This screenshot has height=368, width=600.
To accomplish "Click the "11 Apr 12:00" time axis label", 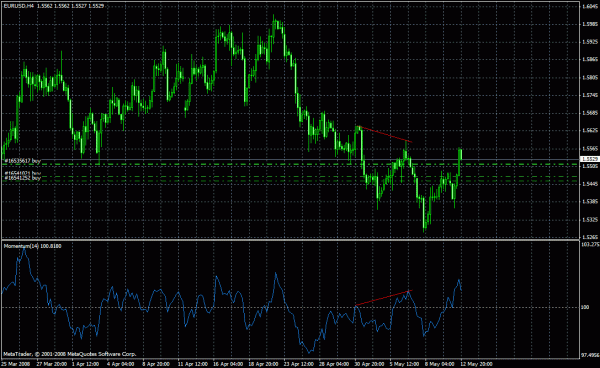I will coord(193,364).
